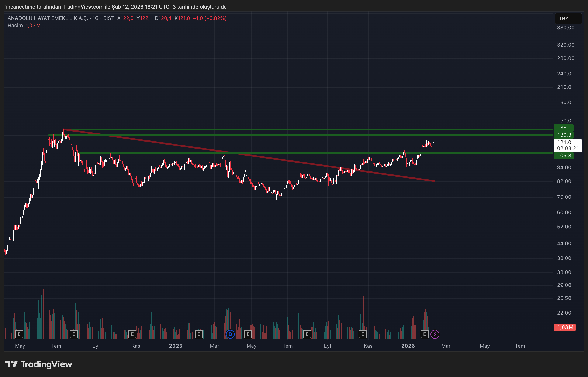Click the Hacim volume indicator label
This screenshot has height=377, width=588.
tap(15, 26)
